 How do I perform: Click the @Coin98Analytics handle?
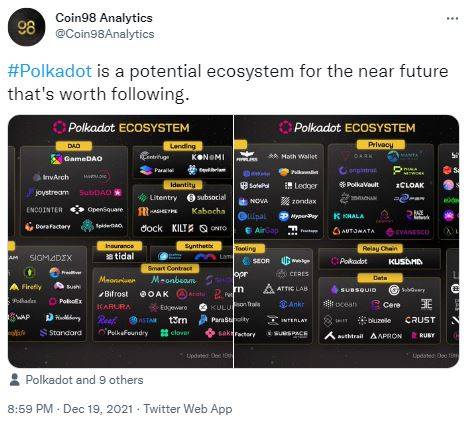click(105, 34)
